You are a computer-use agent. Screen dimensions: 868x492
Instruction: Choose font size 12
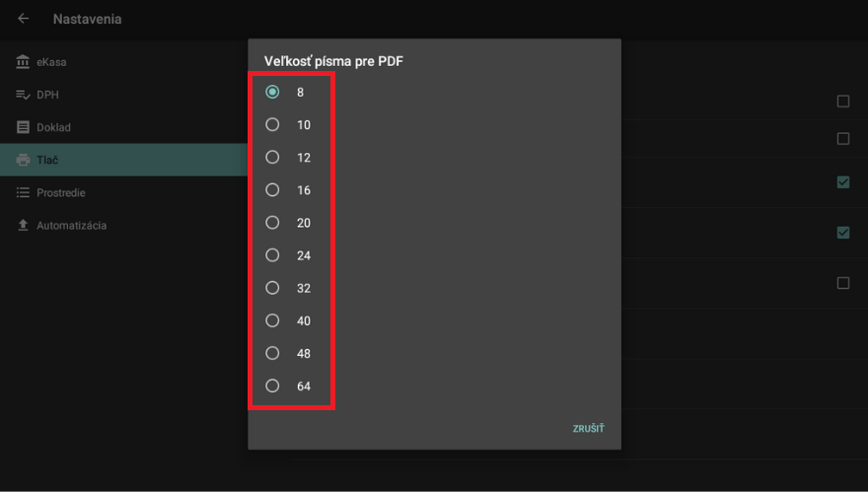click(272, 157)
